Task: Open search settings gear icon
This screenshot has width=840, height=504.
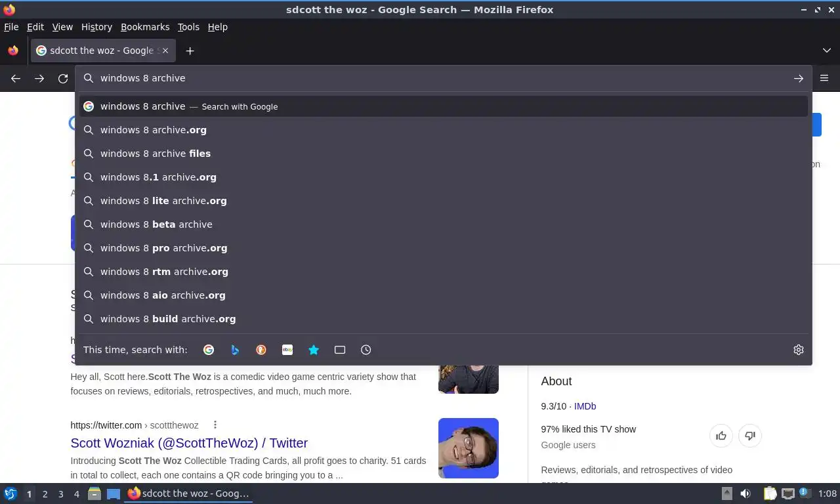Action: coord(799,350)
